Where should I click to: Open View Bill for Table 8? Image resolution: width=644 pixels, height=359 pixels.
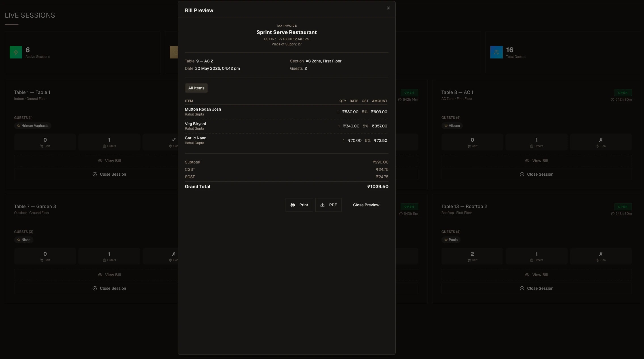pyautogui.click(x=536, y=161)
